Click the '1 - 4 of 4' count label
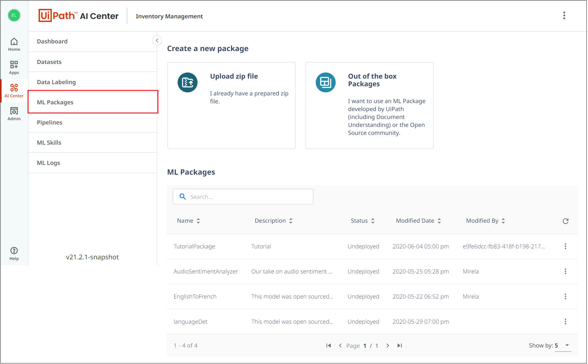Image resolution: width=588 pixels, height=364 pixels. click(x=186, y=346)
